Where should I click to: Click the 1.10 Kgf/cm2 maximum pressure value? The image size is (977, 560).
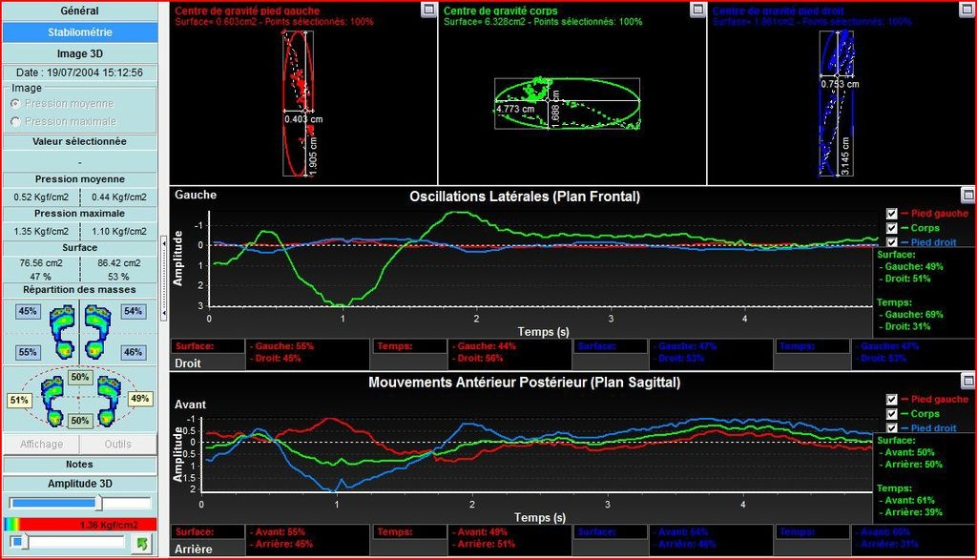click(x=119, y=231)
